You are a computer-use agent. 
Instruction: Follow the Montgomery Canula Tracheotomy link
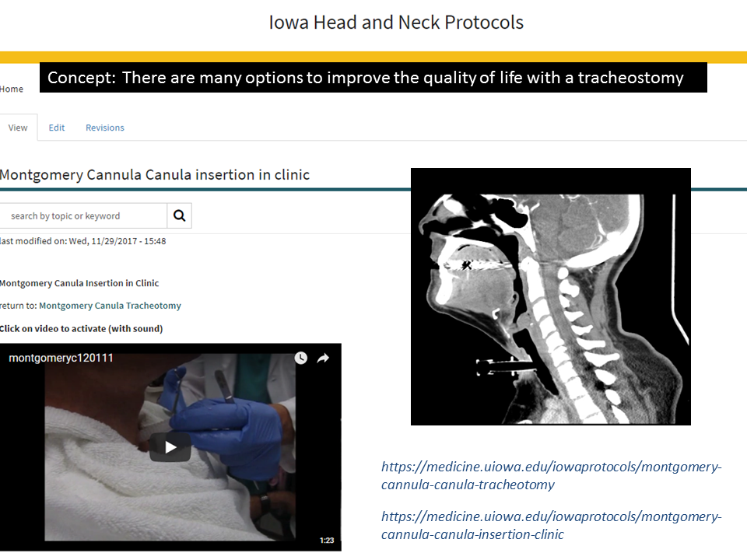coord(110,306)
